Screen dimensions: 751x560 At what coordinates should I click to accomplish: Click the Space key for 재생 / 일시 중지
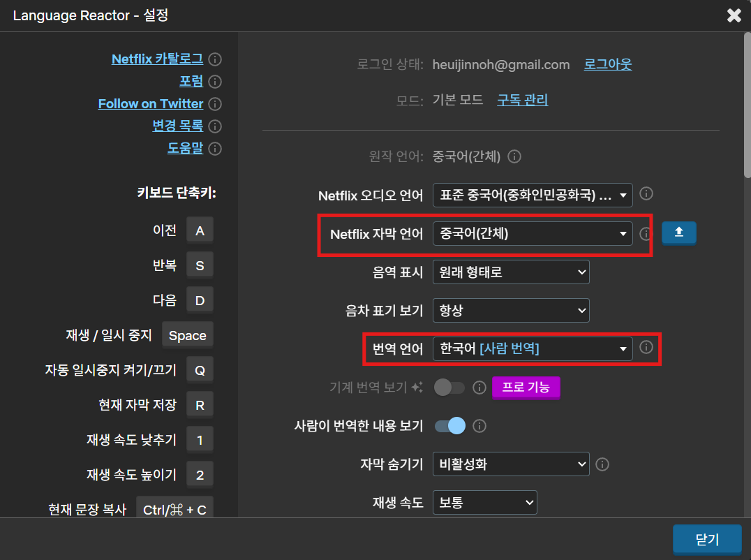(x=187, y=335)
